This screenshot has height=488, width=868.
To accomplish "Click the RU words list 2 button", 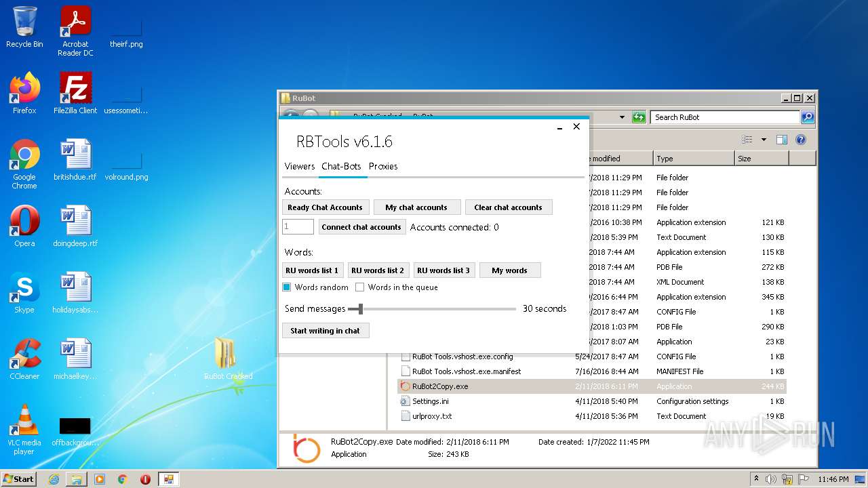I will pyautogui.click(x=378, y=270).
